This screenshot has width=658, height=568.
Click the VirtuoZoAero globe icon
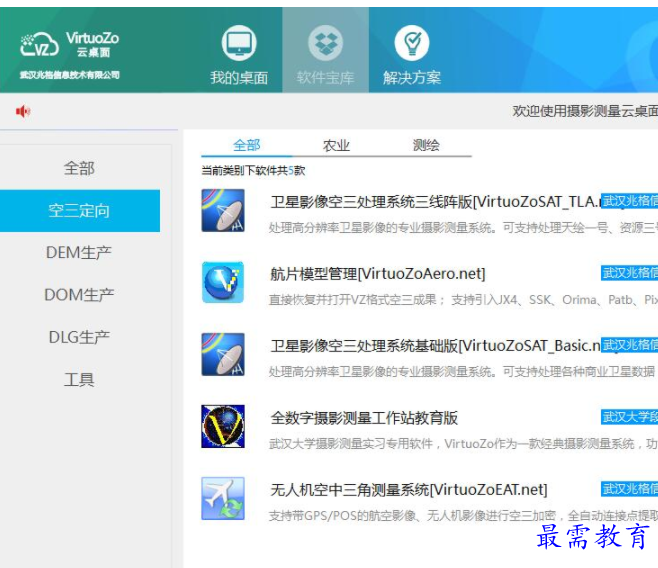tap(223, 282)
